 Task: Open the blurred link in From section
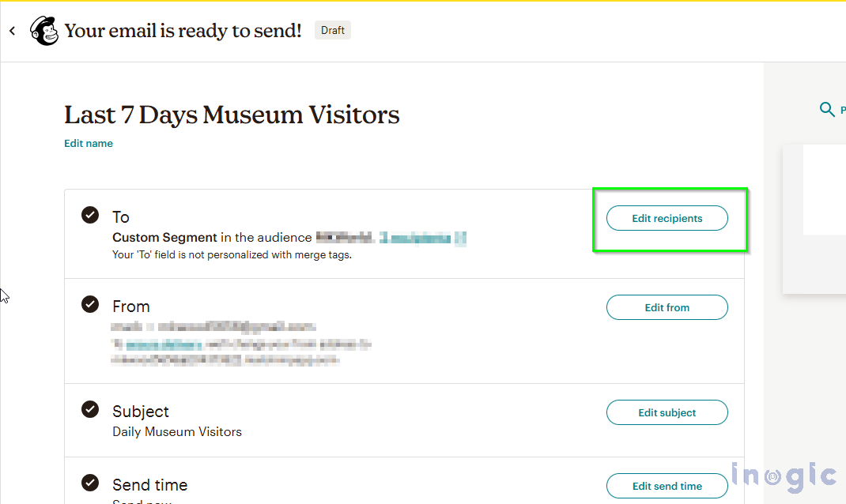tap(164, 344)
